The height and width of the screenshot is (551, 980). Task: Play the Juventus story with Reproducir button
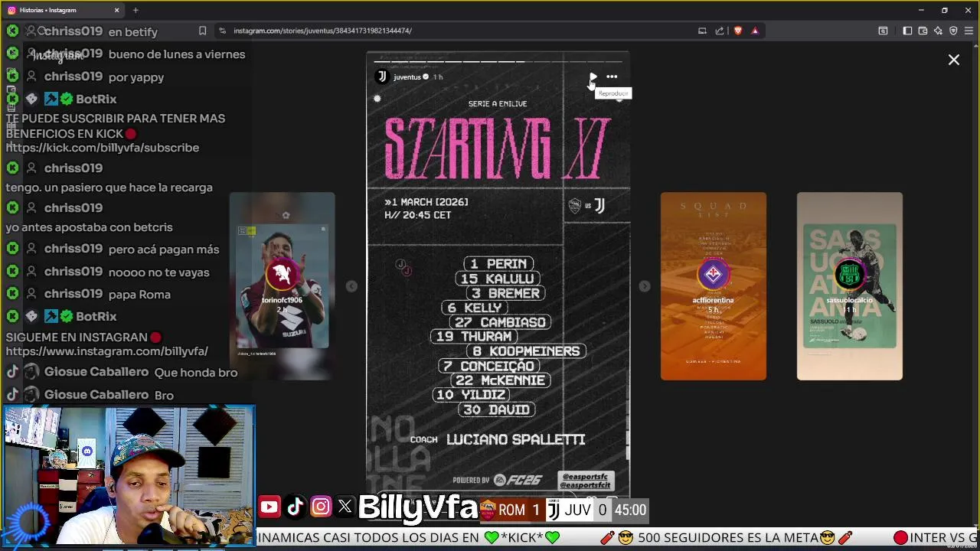tap(593, 77)
